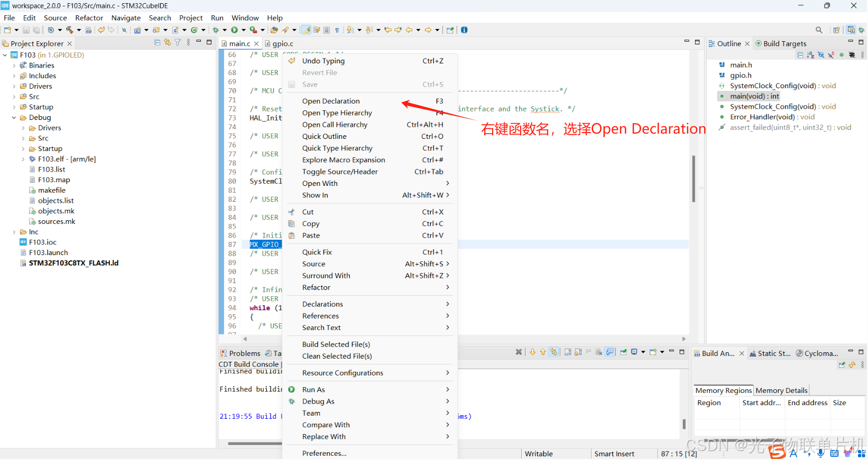Expand the F103.elf entry
Image resolution: width=868 pixels, height=460 pixels.
(23, 159)
